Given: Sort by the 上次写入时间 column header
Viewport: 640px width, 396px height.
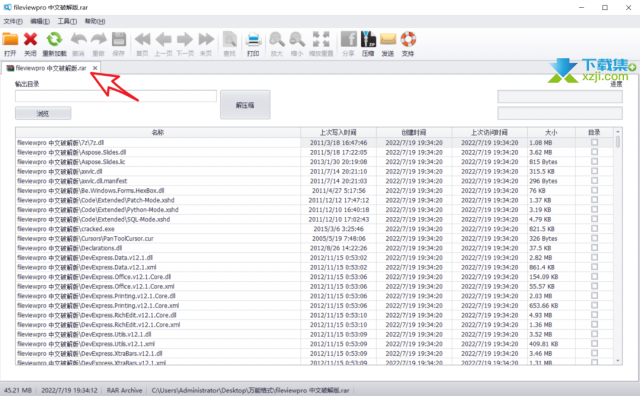Looking at the screenshot, I should (x=338, y=132).
